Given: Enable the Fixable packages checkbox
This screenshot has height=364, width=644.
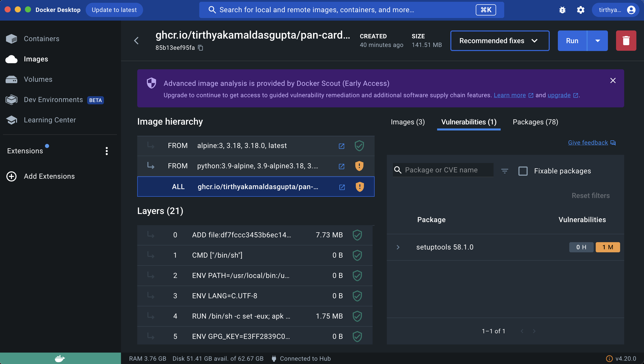Looking at the screenshot, I should tap(523, 171).
